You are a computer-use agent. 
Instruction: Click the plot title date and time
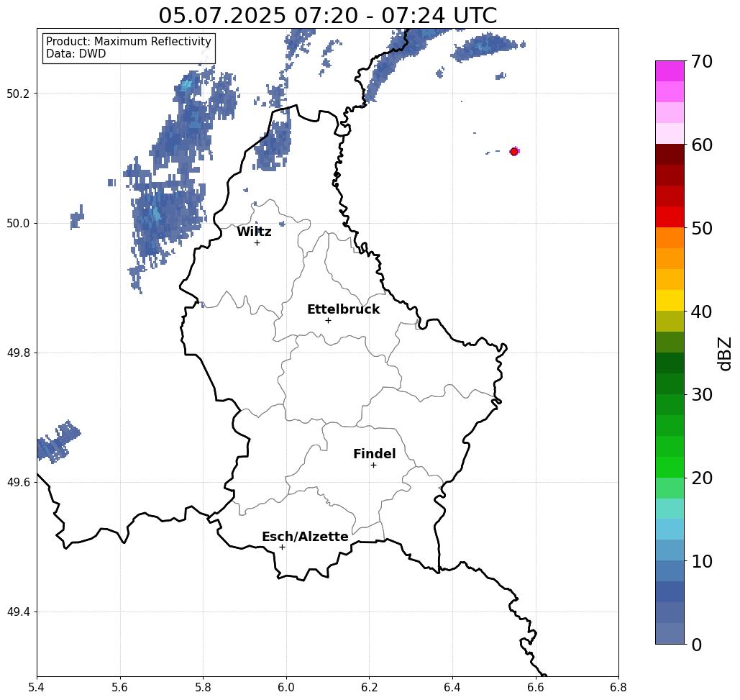(x=327, y=16)
